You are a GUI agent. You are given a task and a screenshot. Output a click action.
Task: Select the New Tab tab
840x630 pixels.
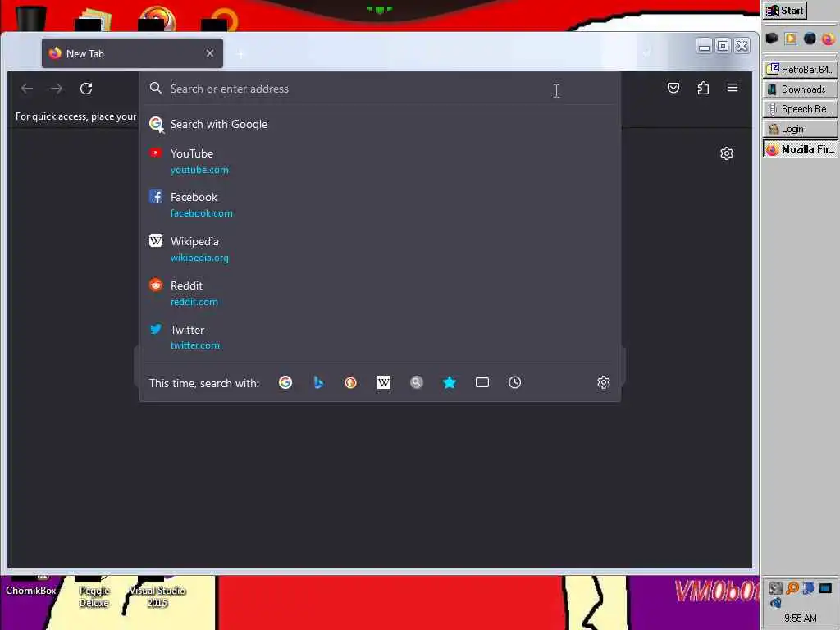(132, 53)
